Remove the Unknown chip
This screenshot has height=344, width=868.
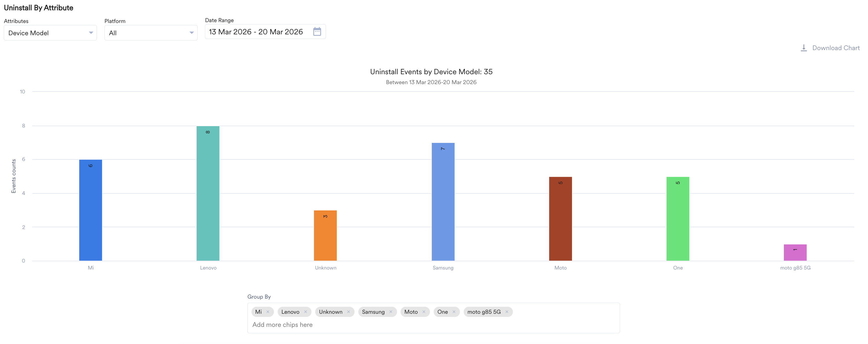[348, 312]
